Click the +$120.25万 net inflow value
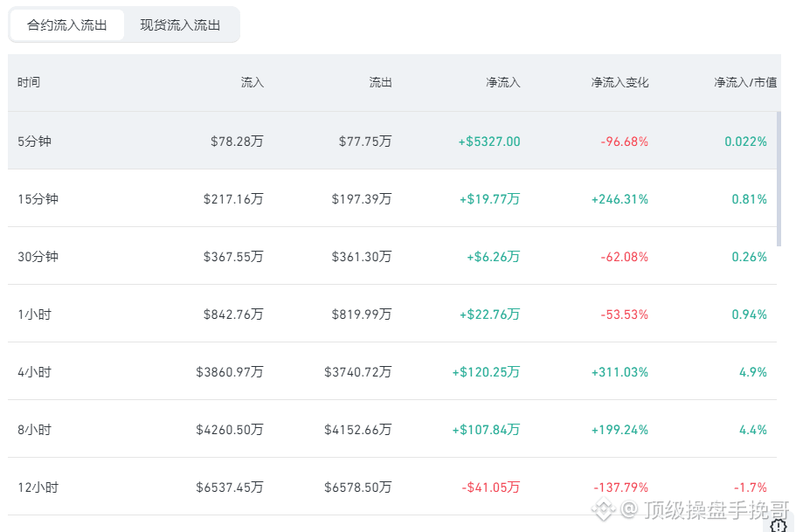 tap(486, 372)
